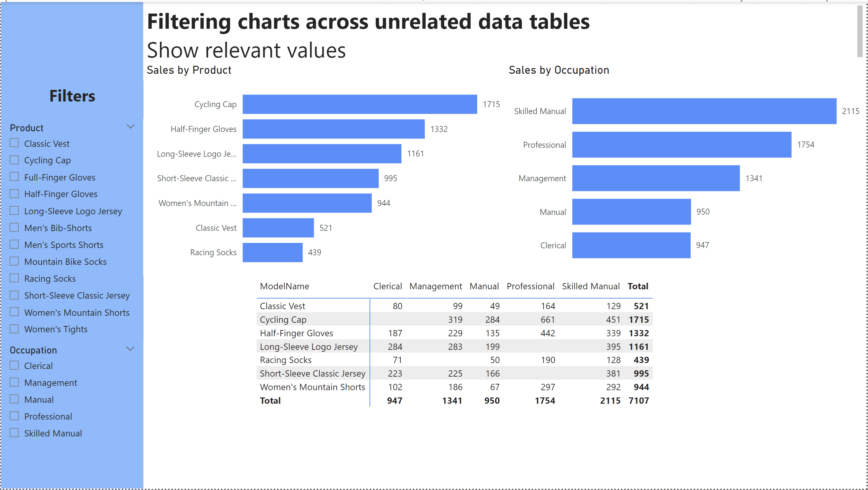Check the Mountain Bike Socks filter checkbox
The image size is (868, 490).
[x=14, y=262]
